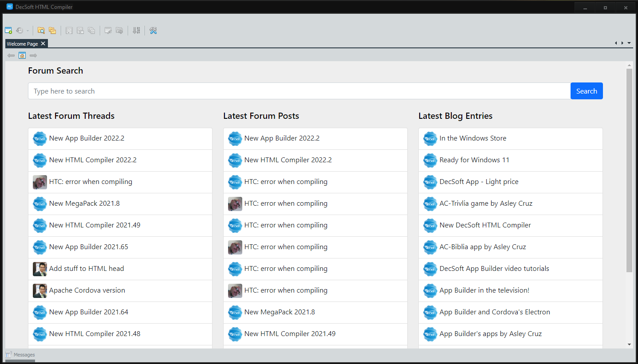Open a project with the folder-search icon
Screen dimensions: 638x364
coord(41,31)
